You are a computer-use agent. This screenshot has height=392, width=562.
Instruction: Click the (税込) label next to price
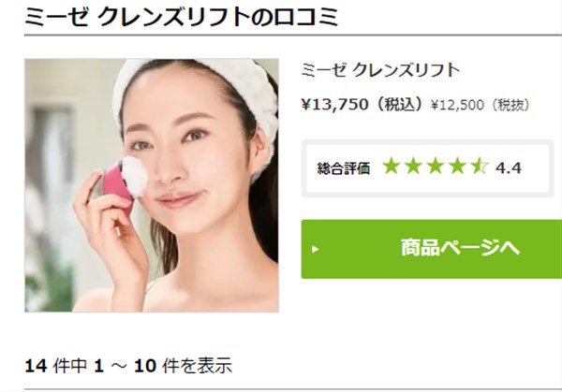[398, 105]
